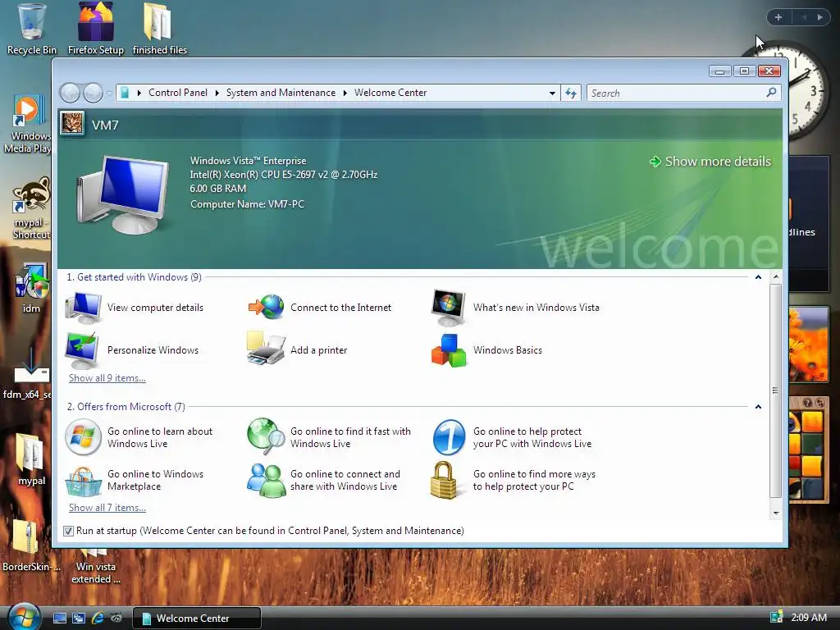The width and height of the screenshot is (840, 630).
Task: Click the scroll up arrow in Welcome Center
Action: [776, 277]
